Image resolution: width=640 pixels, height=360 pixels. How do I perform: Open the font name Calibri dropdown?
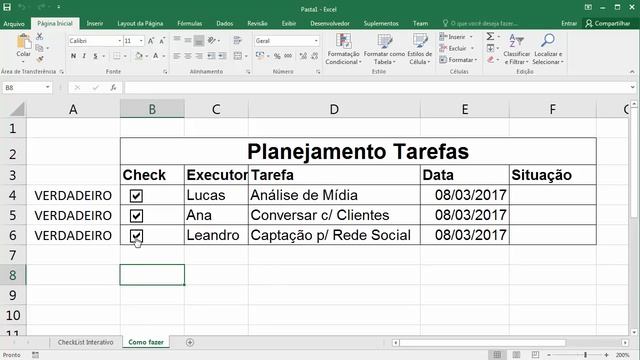(120, 41)
